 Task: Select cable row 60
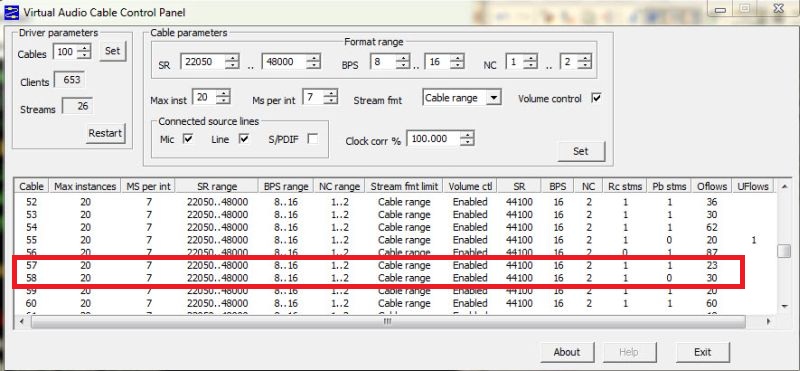(394, 304)
